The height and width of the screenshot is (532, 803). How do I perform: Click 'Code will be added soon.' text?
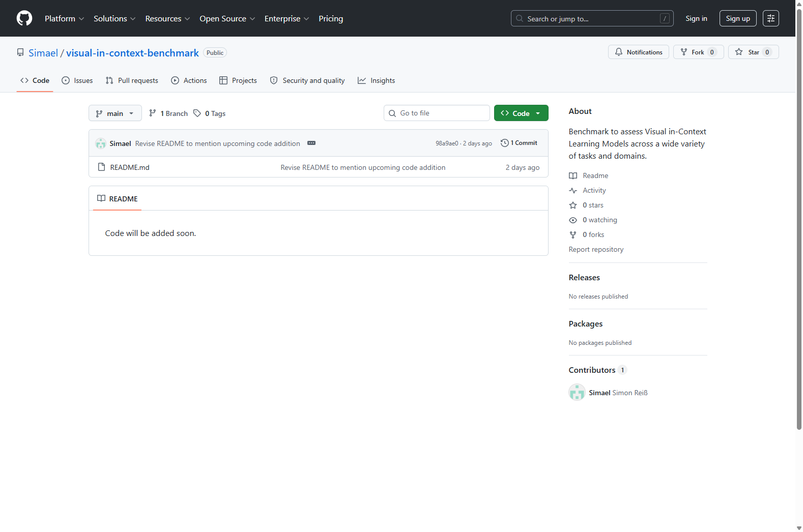(151, 233)
